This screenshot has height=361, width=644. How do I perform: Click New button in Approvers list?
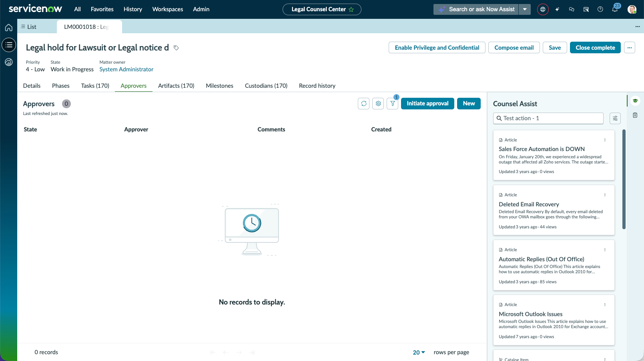pyautogui.click(x=469, y=103)
